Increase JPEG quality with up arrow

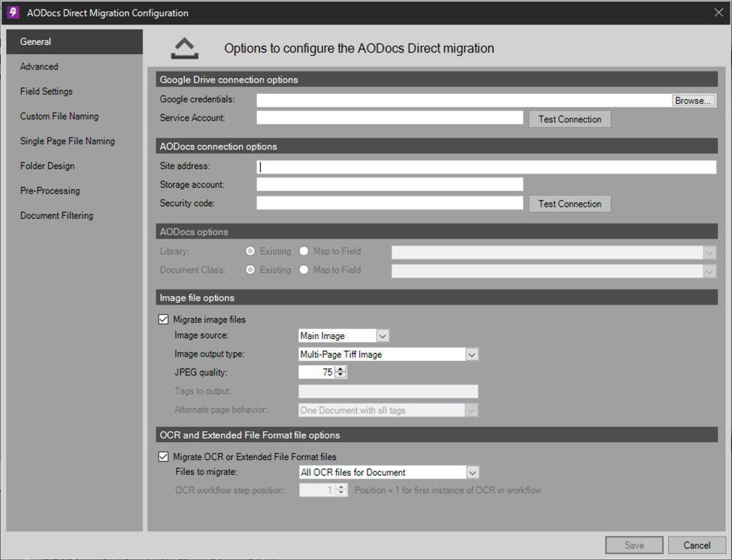340,369
